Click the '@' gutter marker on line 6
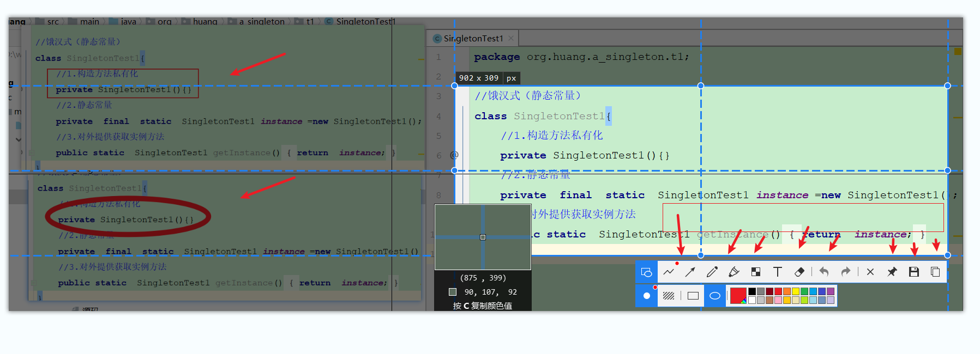Image resolution: width=980 pixels, height=354 pixels. [454, 155]
